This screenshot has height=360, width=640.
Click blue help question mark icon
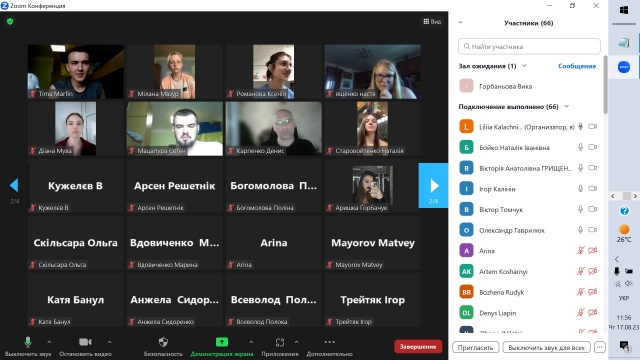tap(624, 211)
